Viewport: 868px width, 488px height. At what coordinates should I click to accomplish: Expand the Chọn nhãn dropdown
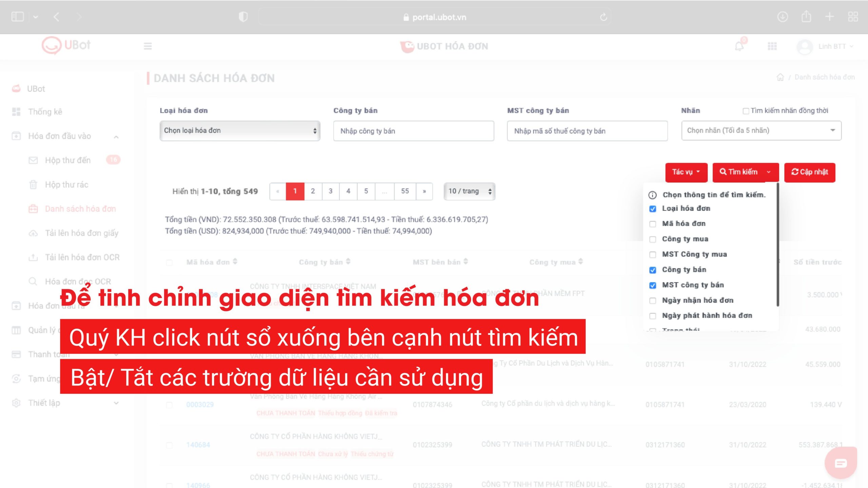[x=761, y=130]
